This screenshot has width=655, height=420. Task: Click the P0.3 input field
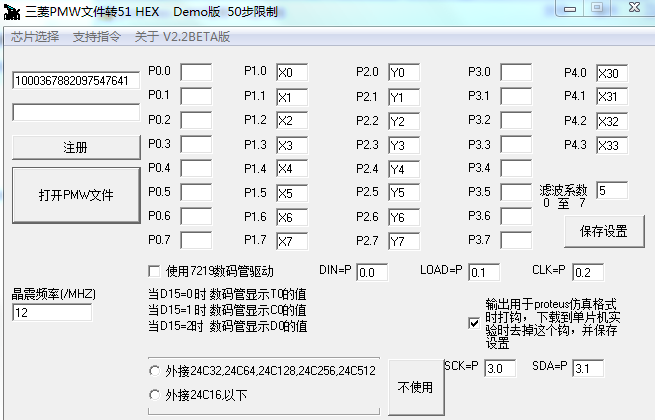click(x=196, y=144)
